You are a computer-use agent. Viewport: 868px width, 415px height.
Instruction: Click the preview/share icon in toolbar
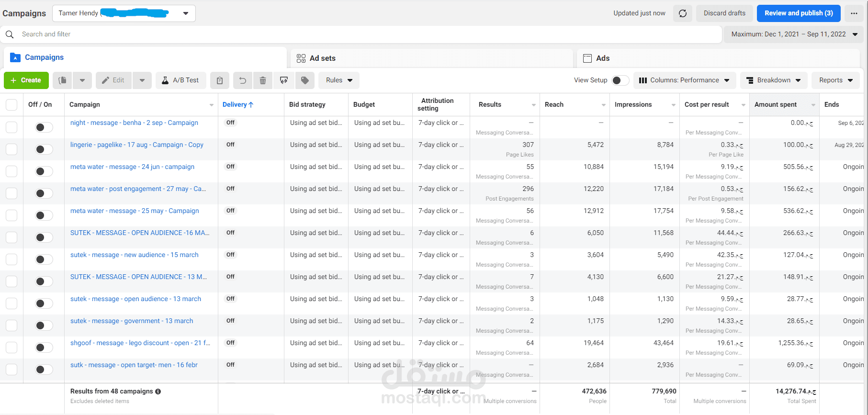point(284,80)
